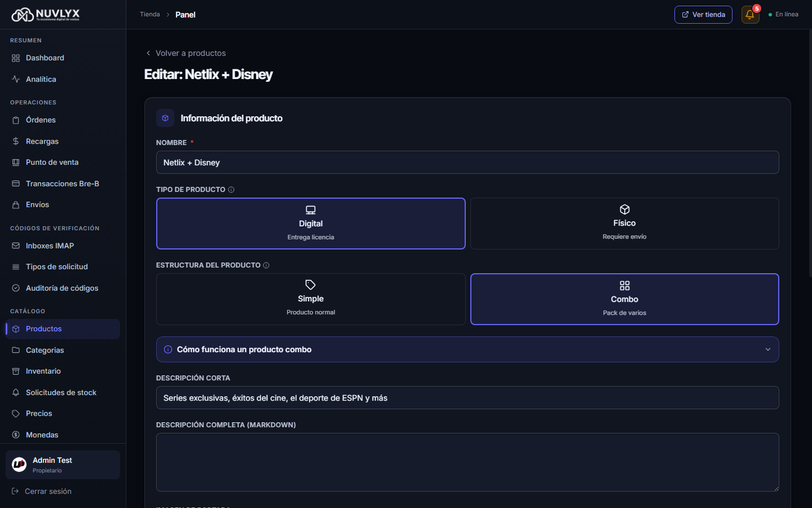Click the Categorías folder icon

(16, 350)
